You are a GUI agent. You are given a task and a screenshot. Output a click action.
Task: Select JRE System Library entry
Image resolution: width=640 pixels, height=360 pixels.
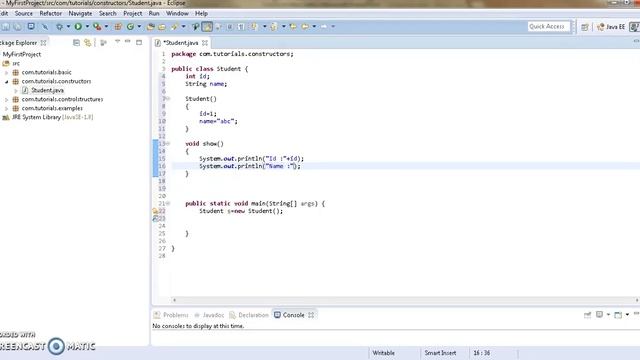tap(53, 117)
